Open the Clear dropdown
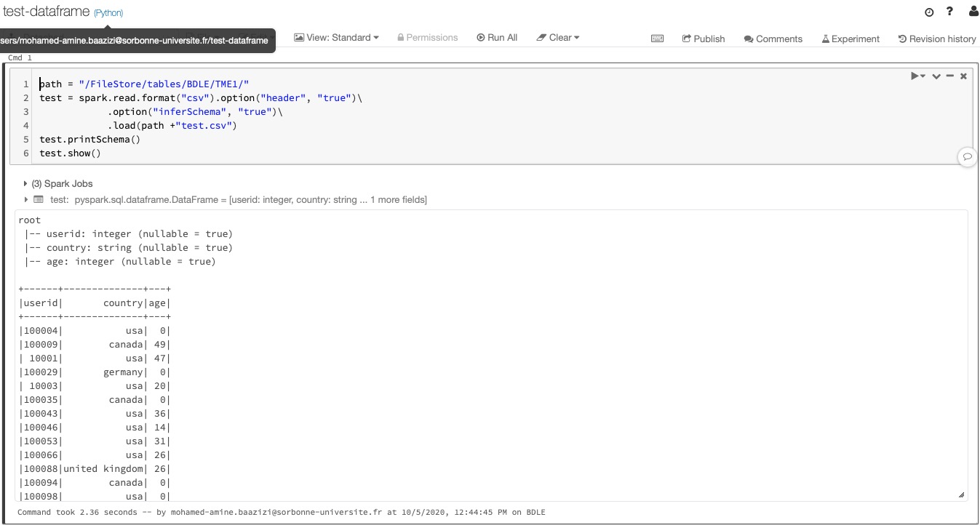This screenshot has width=980, height=525. (558, 38)
